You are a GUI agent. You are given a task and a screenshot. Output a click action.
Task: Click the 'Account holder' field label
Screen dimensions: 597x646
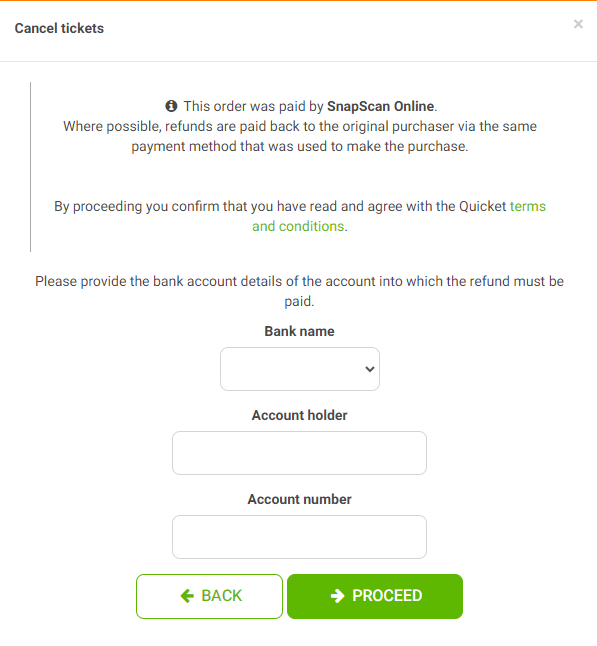[300, 415]
